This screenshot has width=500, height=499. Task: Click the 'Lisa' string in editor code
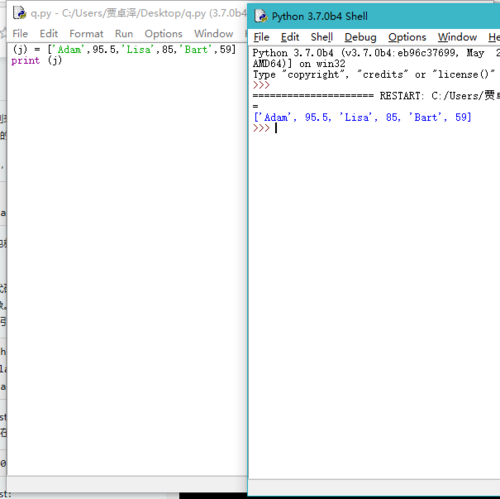pos(137,50)
